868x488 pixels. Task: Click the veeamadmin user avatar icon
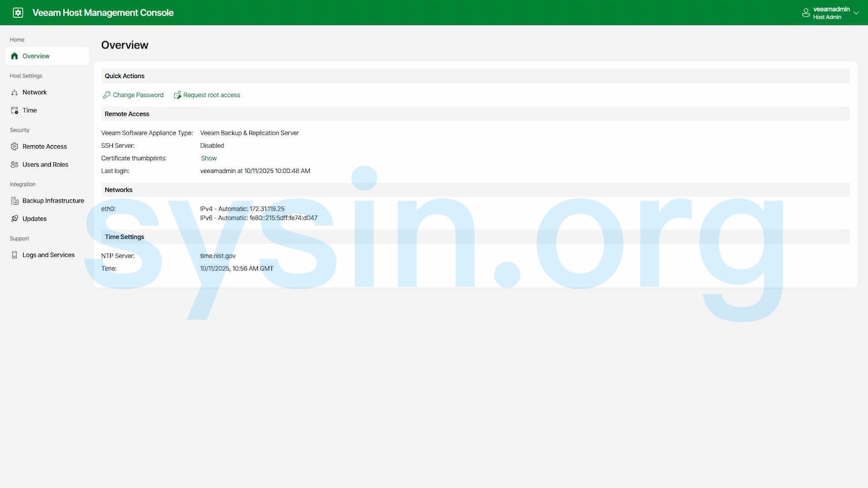[806, 12]
